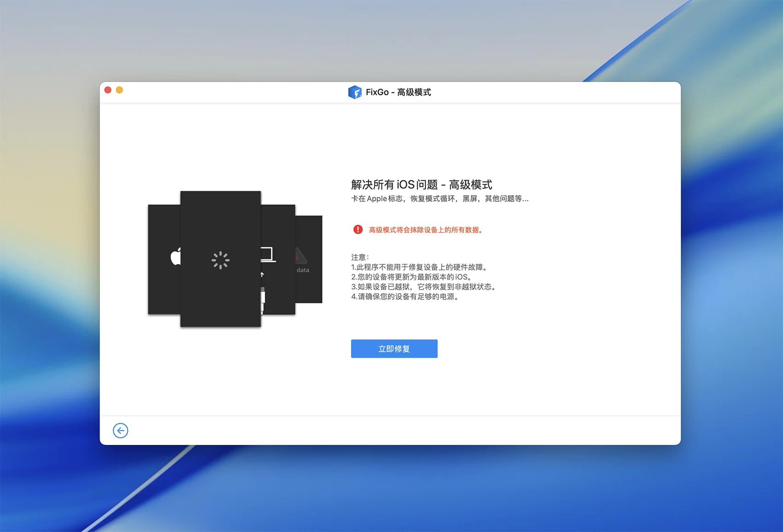
Task: Click the loading spinner on center card
Action: (x=220, y=260)
